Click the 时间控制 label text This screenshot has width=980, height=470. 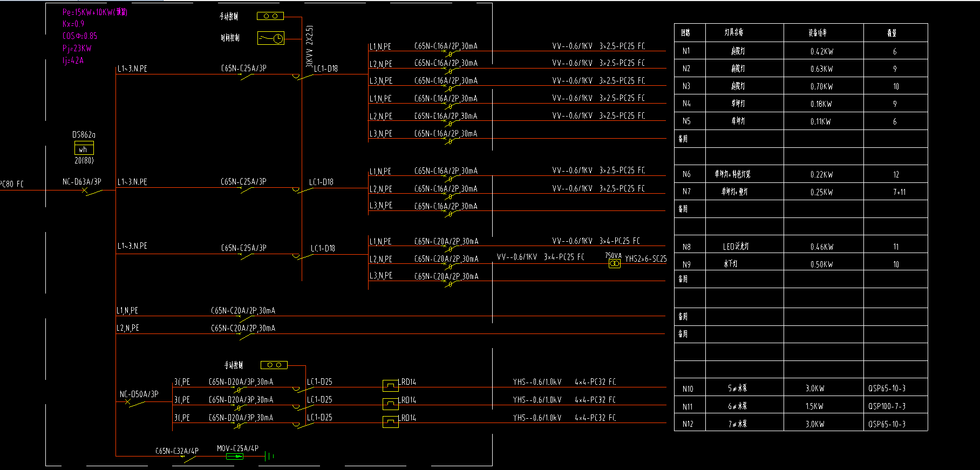coord(230,38)
